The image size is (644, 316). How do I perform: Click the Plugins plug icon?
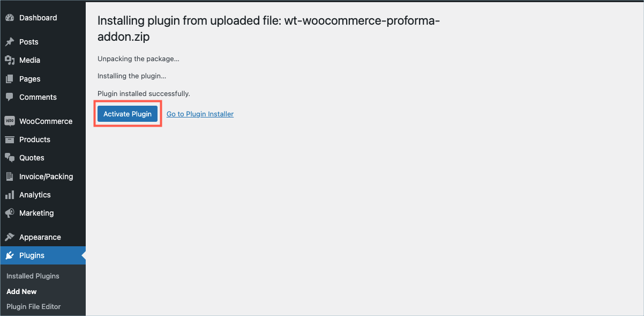click(x=10, y=255)
